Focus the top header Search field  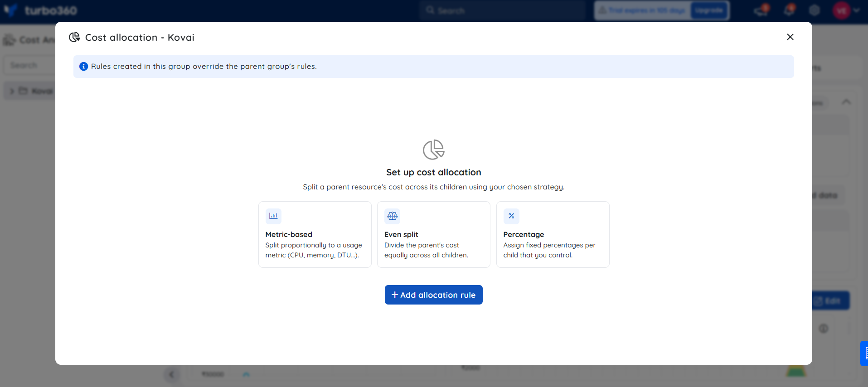click(503, 10)
